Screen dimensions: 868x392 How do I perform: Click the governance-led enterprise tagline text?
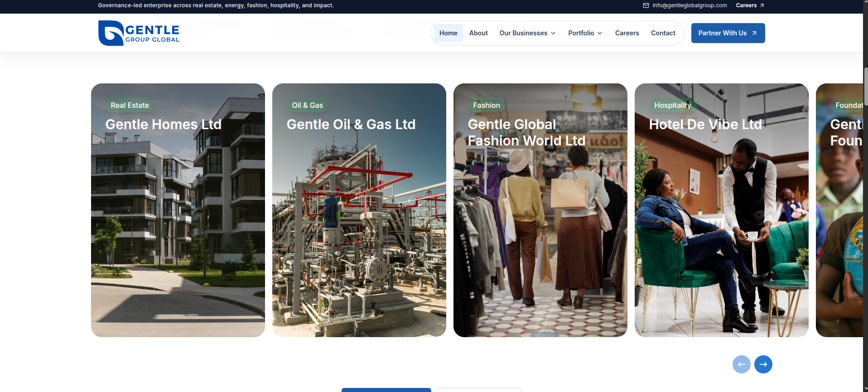[x=216, y=5]
